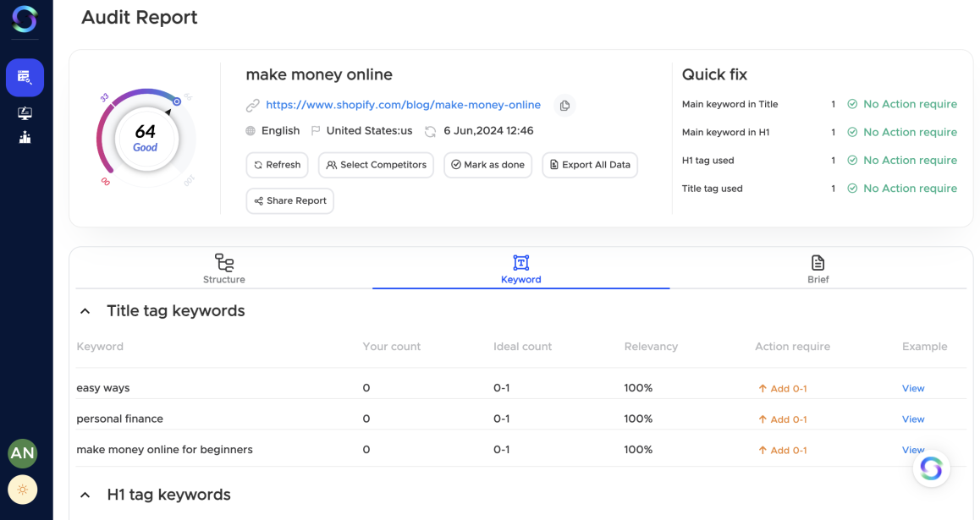
Task: Click the Your count column header
Action: [x=392, y=347]
